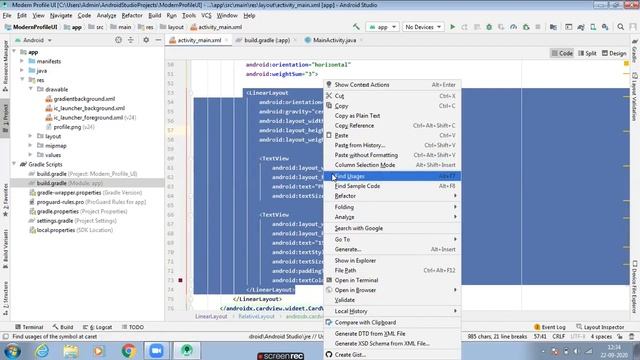Click the Windows Start button

(12, 351)
